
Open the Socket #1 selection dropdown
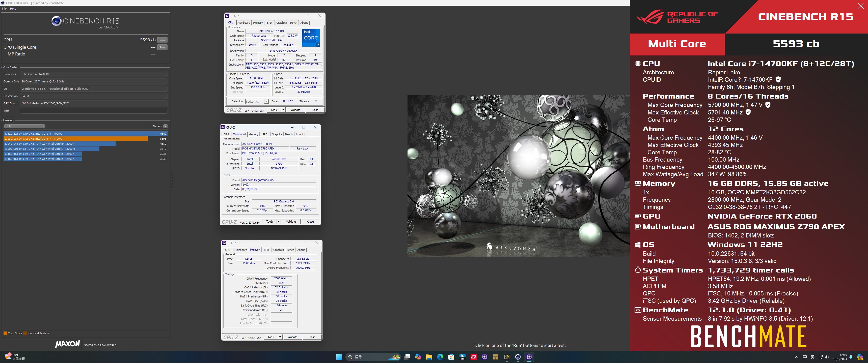tap(257, 101)
